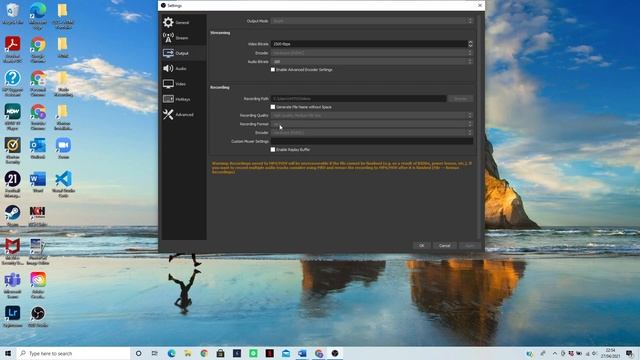Screen dimensions: 640x360
Task: Click the Apply button in Settings
Action: pyautogui.click(x=470, y=246)
